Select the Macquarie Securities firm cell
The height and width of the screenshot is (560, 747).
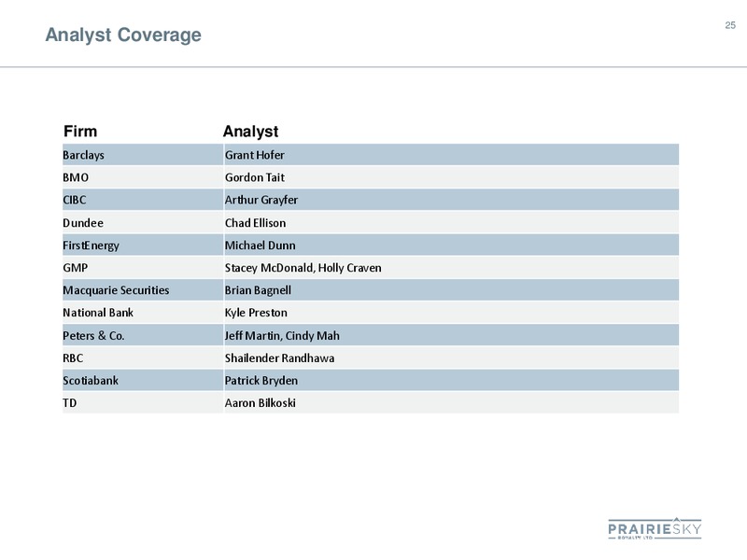click(143, 290)
